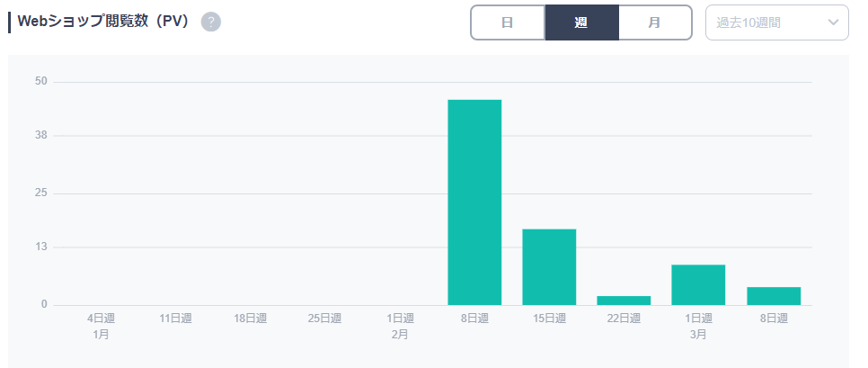Click the 25日週 axis label
868x368 pixels.
click(324, 319)
